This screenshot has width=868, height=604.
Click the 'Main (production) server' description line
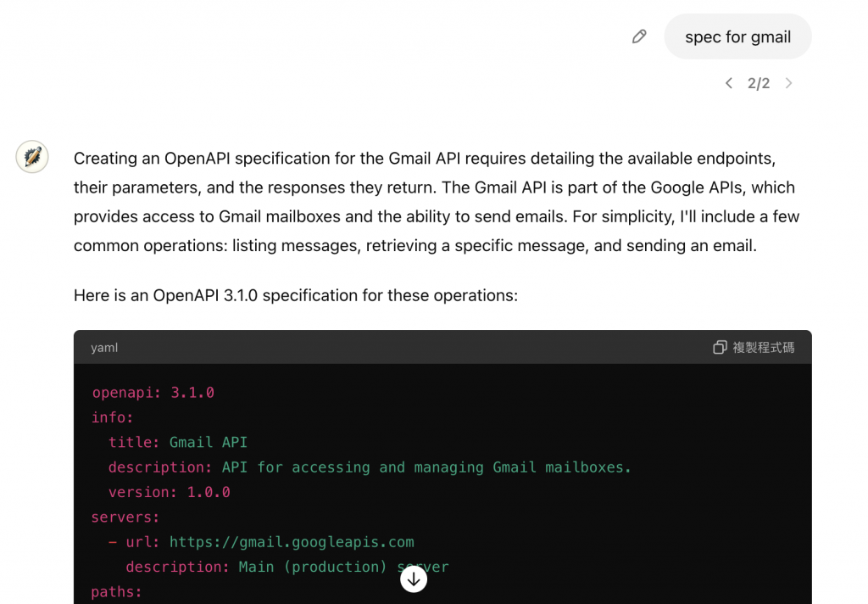[x=287, y=567]
